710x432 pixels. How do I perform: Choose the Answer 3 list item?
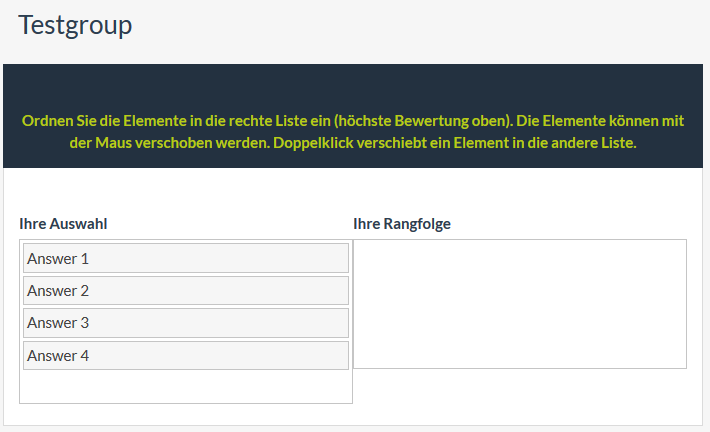tap(185, 322)
